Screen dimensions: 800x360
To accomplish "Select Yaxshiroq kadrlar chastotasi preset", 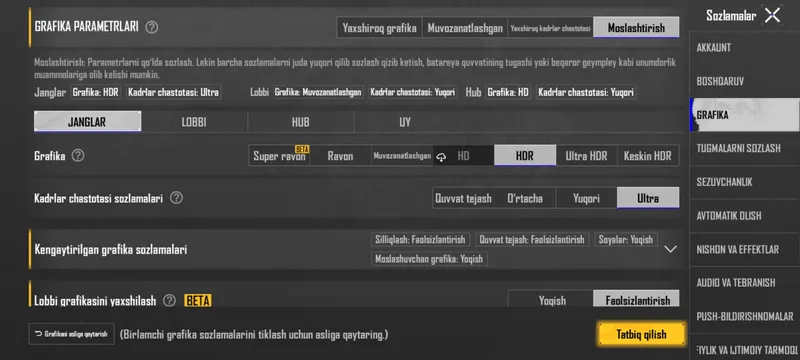I will pos(551,28).
